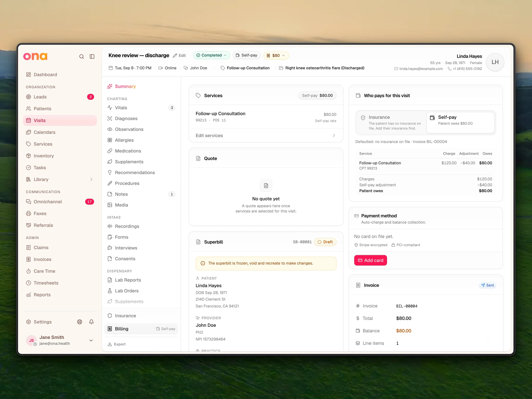Open Medications section
This screenshot has width=532, height=399.
141,151
